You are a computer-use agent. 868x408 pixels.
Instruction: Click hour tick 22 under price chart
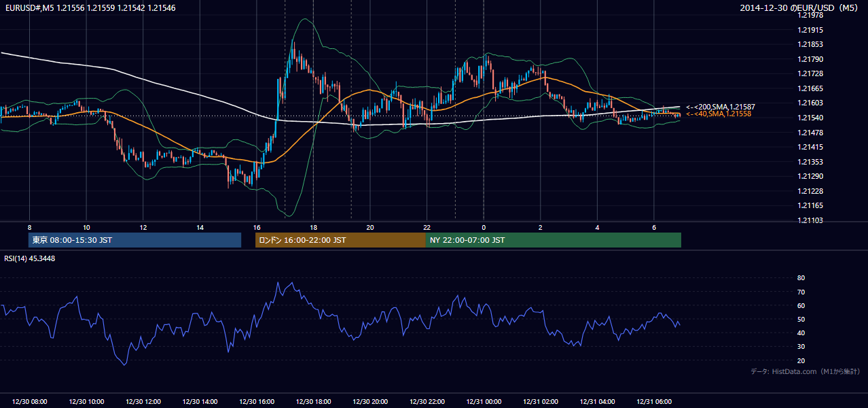[x=427, y=227]
